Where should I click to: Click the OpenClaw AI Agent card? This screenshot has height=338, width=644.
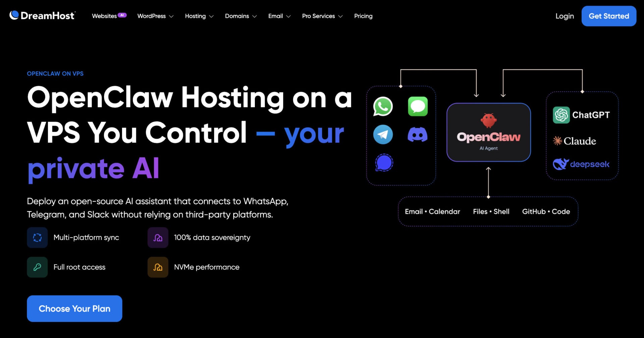[x=489, y=132]
